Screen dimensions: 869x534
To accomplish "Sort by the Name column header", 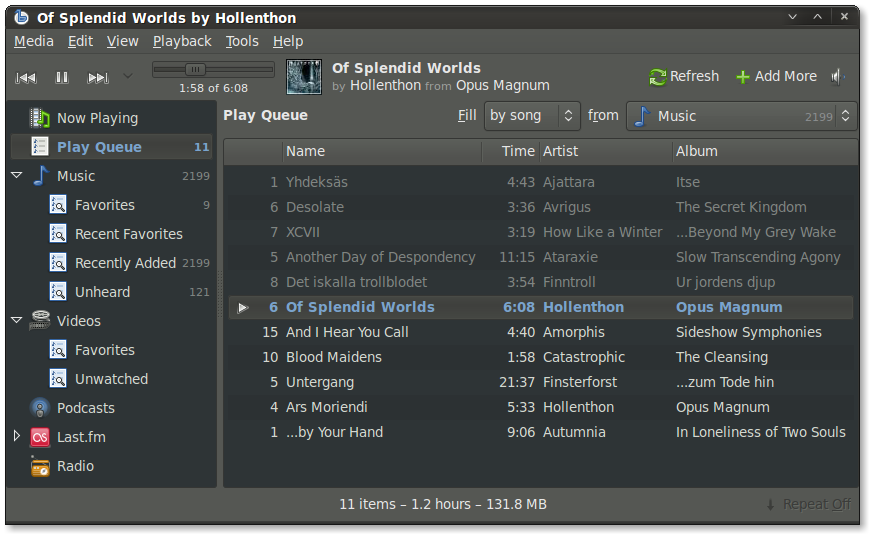I will pyautogui.click(x=382, y=151).
